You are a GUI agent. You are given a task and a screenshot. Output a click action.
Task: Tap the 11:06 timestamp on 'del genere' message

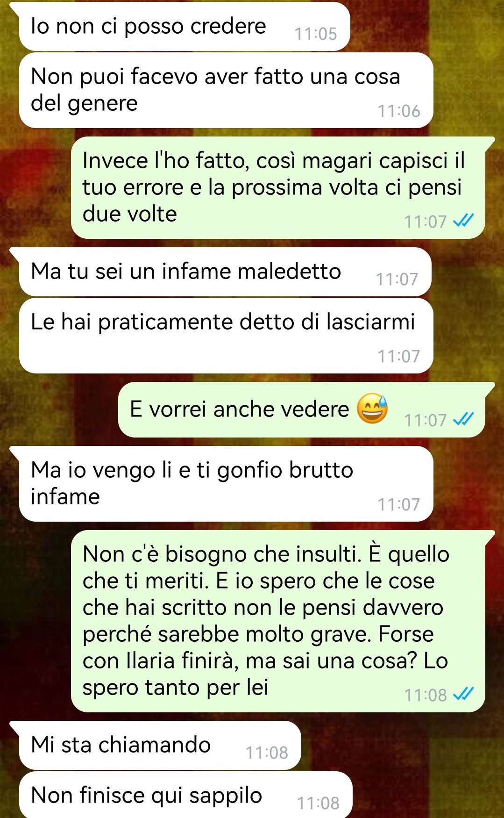point(399,111)
